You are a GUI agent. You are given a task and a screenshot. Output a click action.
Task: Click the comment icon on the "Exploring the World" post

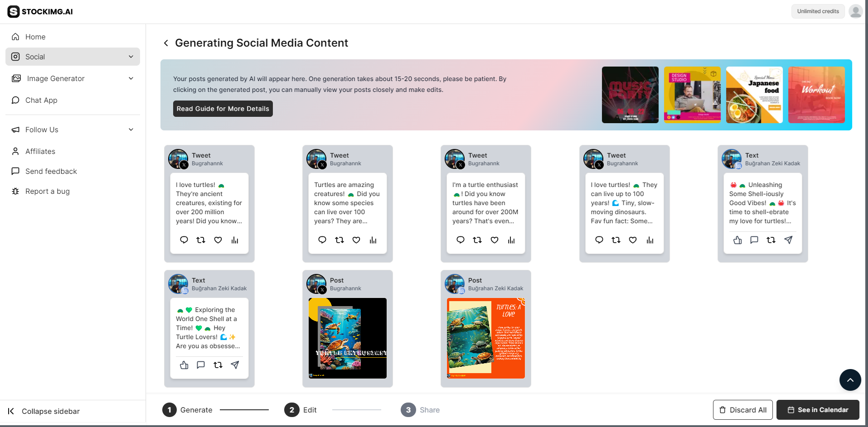(x=201, y=365)
